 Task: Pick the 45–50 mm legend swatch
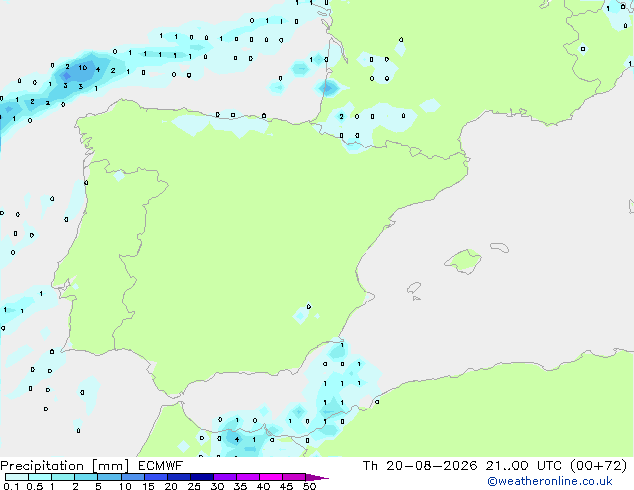click(294, 477)
